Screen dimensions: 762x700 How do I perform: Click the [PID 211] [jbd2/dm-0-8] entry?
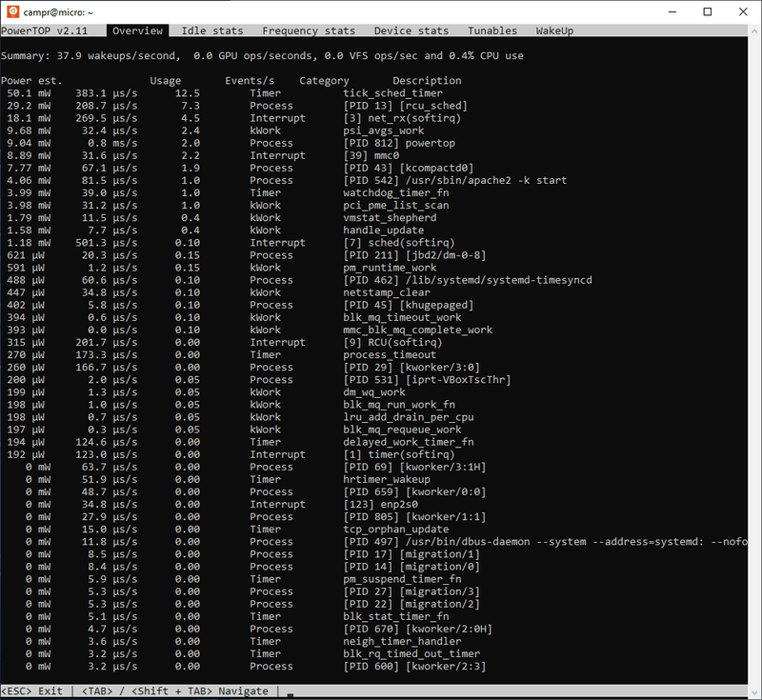point(414,255)
